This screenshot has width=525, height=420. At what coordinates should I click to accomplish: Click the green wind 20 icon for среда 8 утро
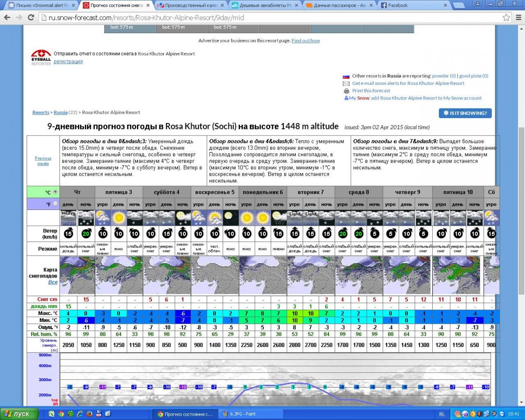(x=343, y=234)
